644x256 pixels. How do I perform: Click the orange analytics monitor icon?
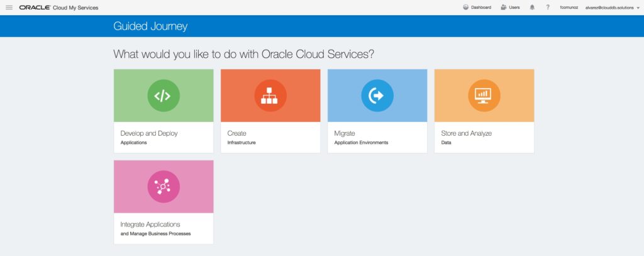click(484, 96)
